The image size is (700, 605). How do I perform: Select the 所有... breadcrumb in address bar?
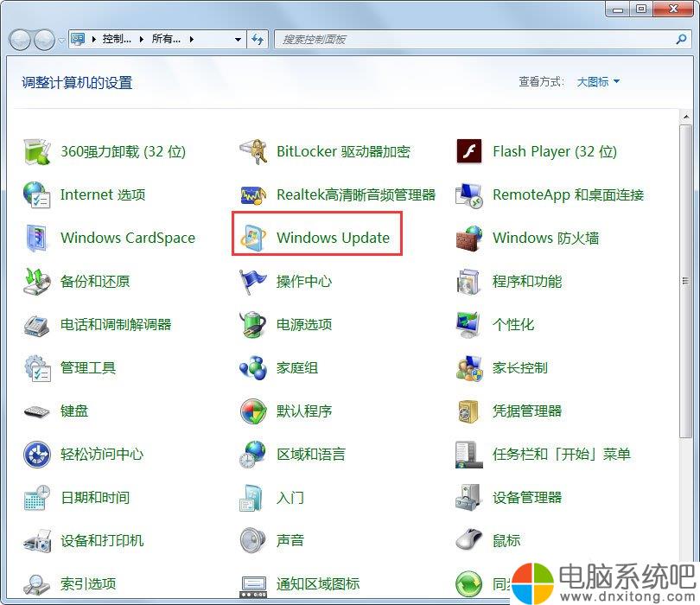[166, 39]
